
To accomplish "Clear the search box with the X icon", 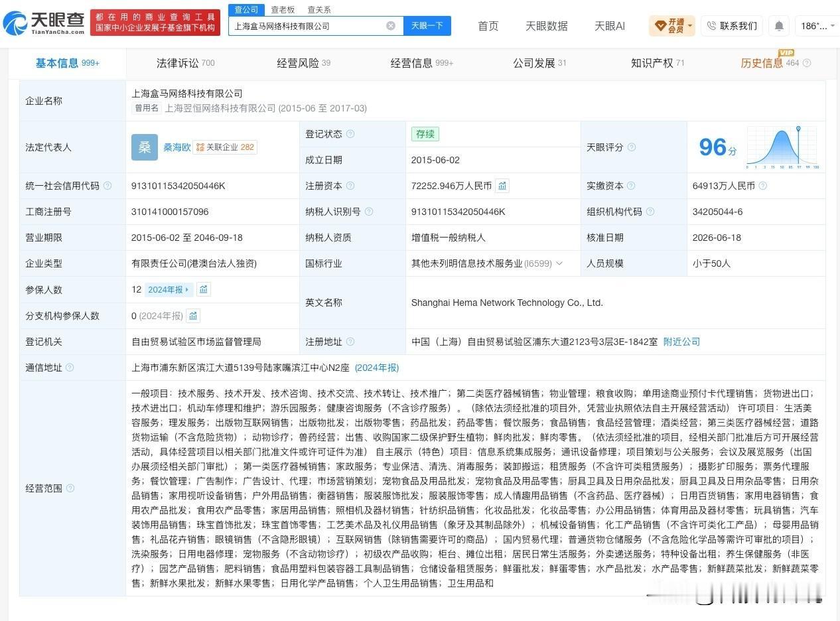I will point(391,26).
